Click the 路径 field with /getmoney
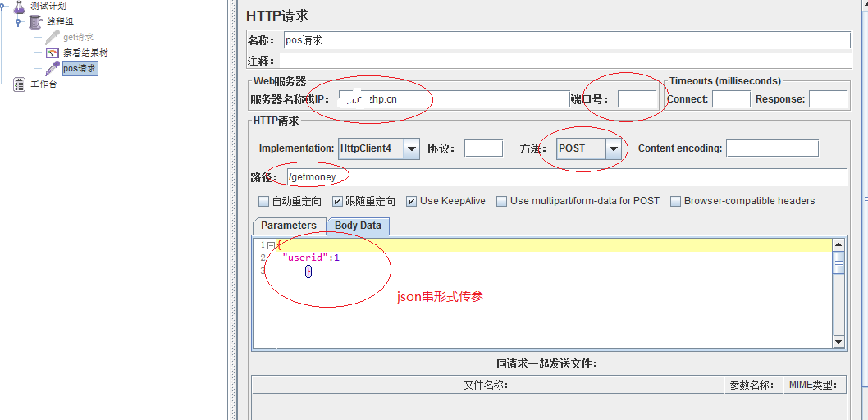 (x=567, y=176)
